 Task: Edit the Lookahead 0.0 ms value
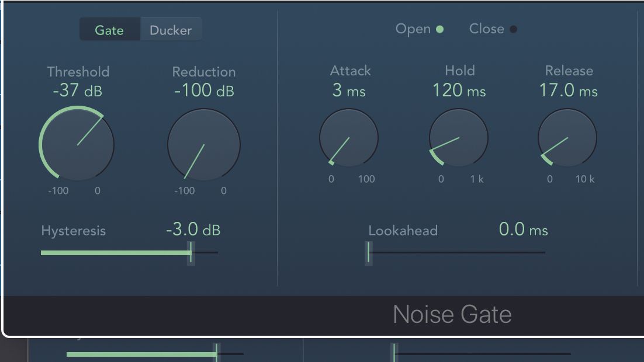(523, 229)
